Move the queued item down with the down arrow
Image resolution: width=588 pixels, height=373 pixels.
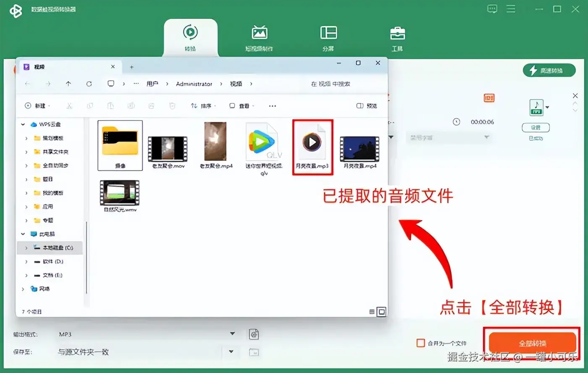[575, 110]
